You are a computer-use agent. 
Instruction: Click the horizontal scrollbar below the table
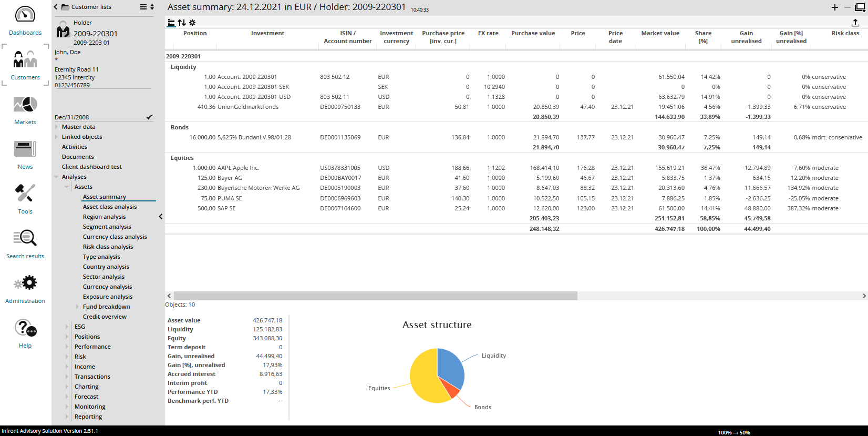[375, 296]
